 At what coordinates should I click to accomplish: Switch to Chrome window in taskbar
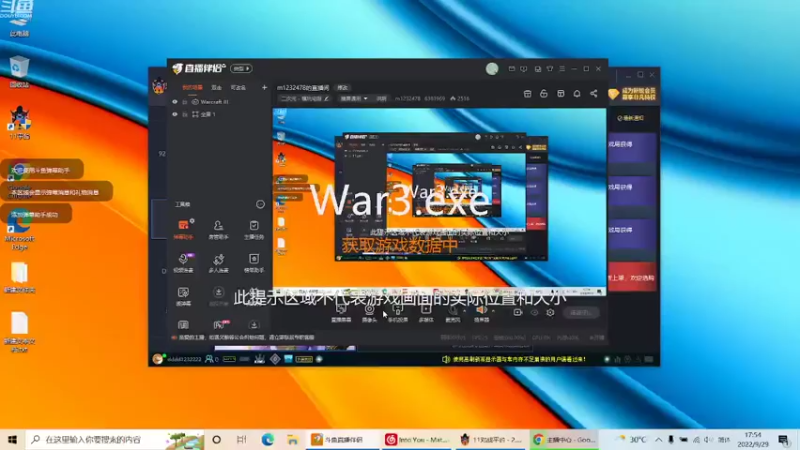(564, 439)
